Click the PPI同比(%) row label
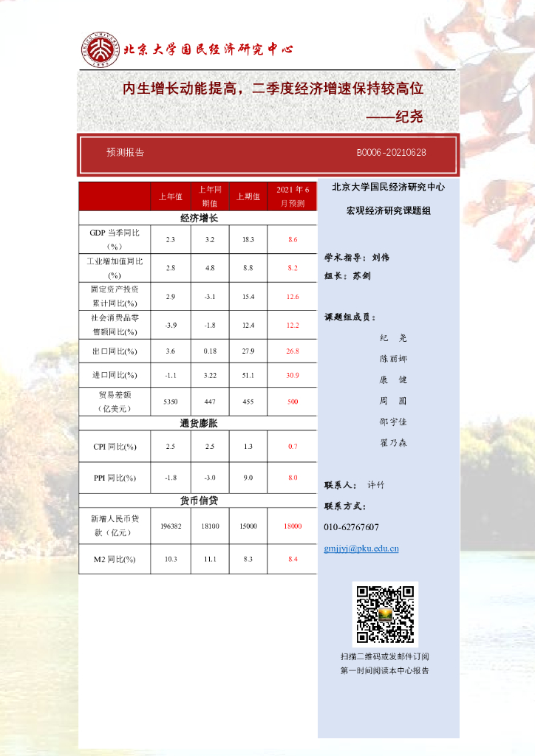The width and height of the screenshot is (535, 756). click(x=115, y=478)
